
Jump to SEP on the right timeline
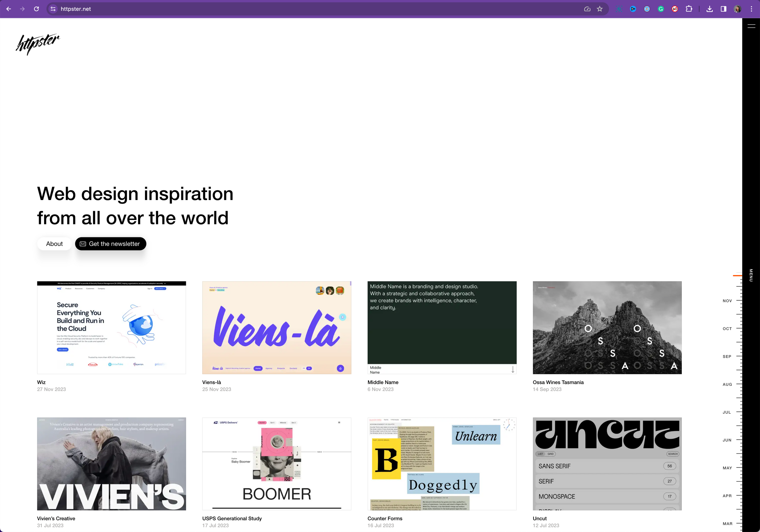tap(727, 356)
